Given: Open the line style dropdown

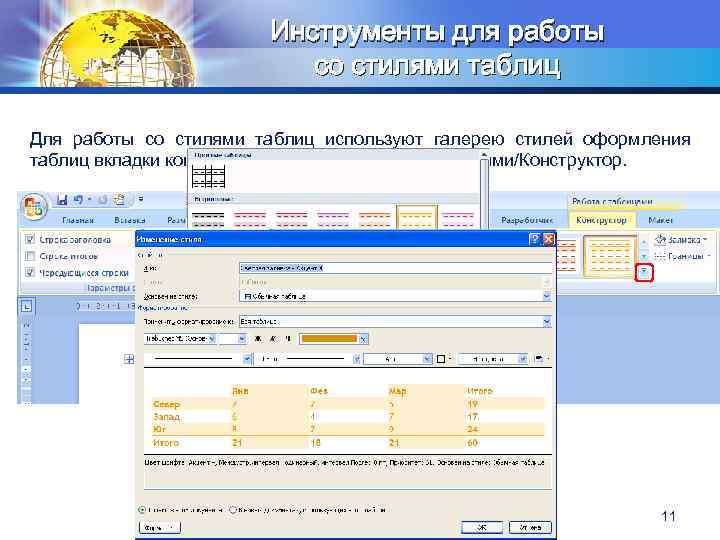Looking at the screenshot, I should [247, 359].
